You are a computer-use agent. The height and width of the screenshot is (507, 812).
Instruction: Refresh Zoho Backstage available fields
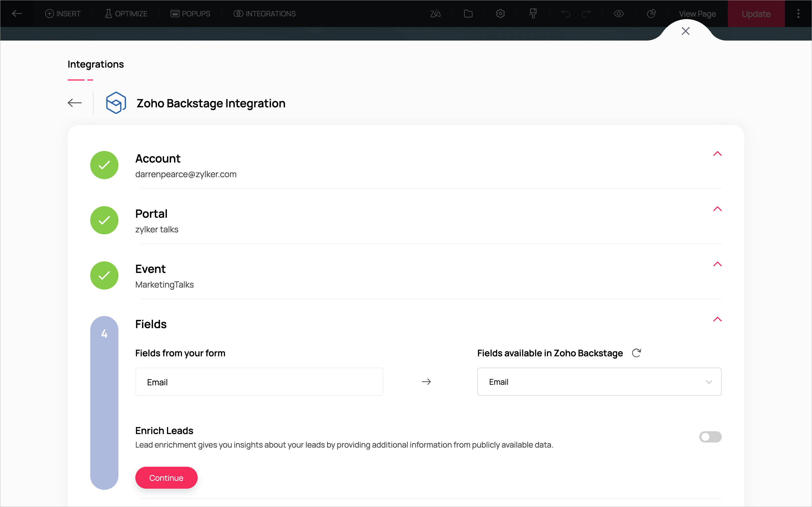click(637, 353)
